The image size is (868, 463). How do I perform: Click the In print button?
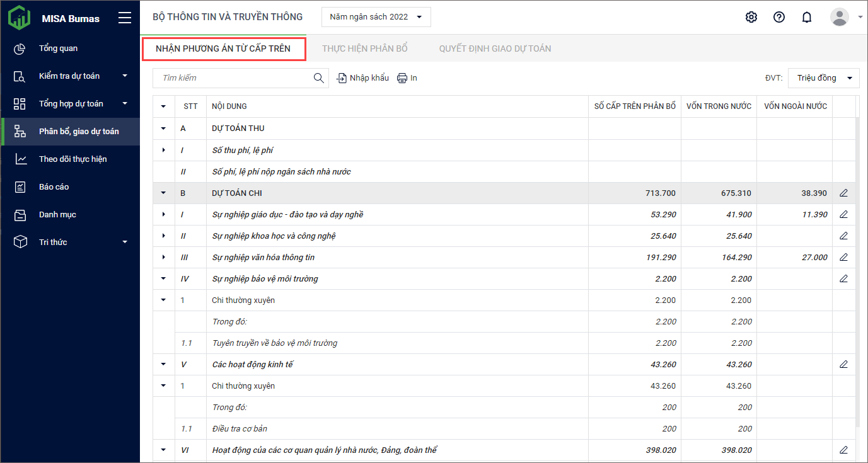tap(407, 78)
